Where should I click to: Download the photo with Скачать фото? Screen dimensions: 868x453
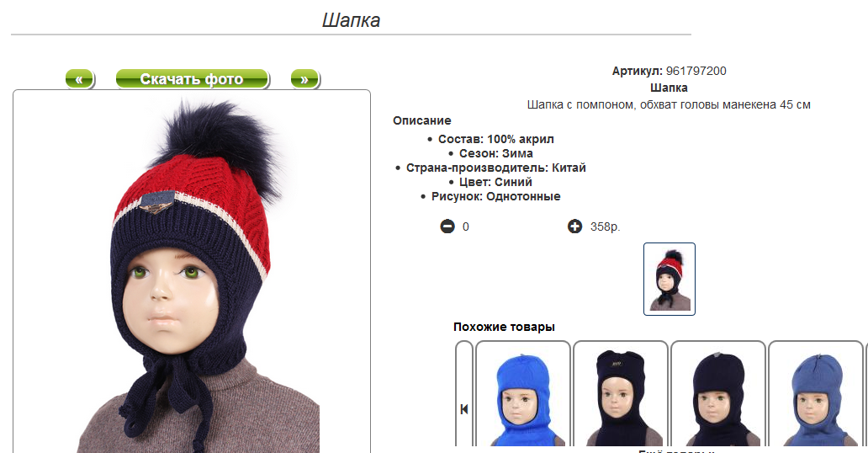click(x=192, y=79)
